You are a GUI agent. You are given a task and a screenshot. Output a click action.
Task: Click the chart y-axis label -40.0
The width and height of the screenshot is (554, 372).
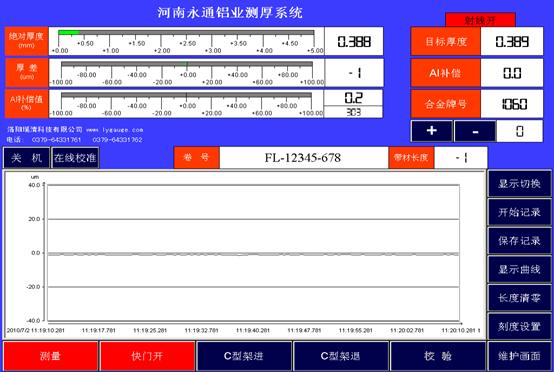(x=34, y=321)
